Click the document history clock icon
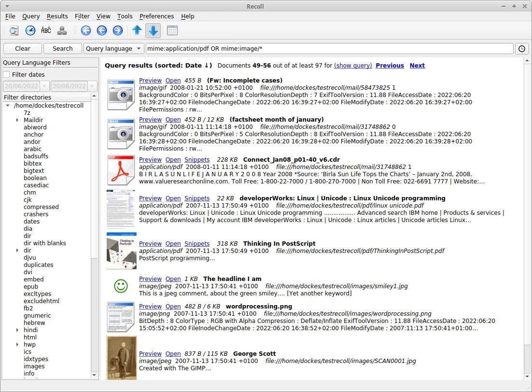 coord(30,30)
